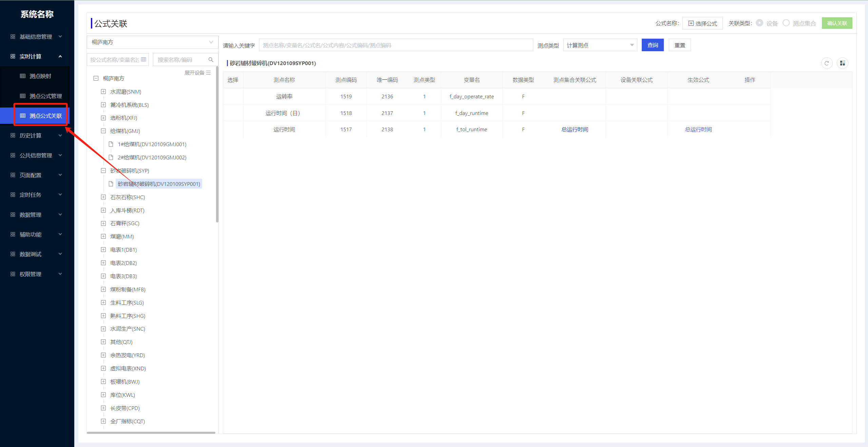Click the f_day_runtime variable cell
This screenshot has width=868, height=447.
click(472, 113)
